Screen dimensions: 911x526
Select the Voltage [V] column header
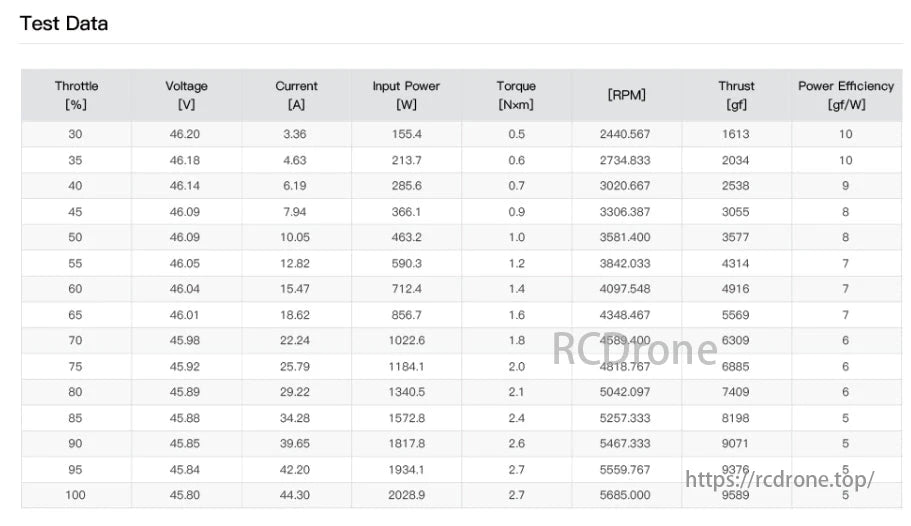tap(186, 95)
